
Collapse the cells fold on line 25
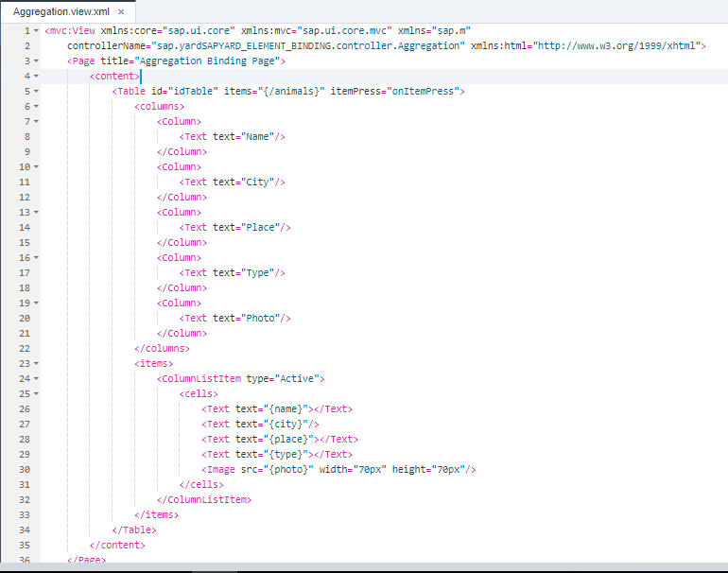36,394
